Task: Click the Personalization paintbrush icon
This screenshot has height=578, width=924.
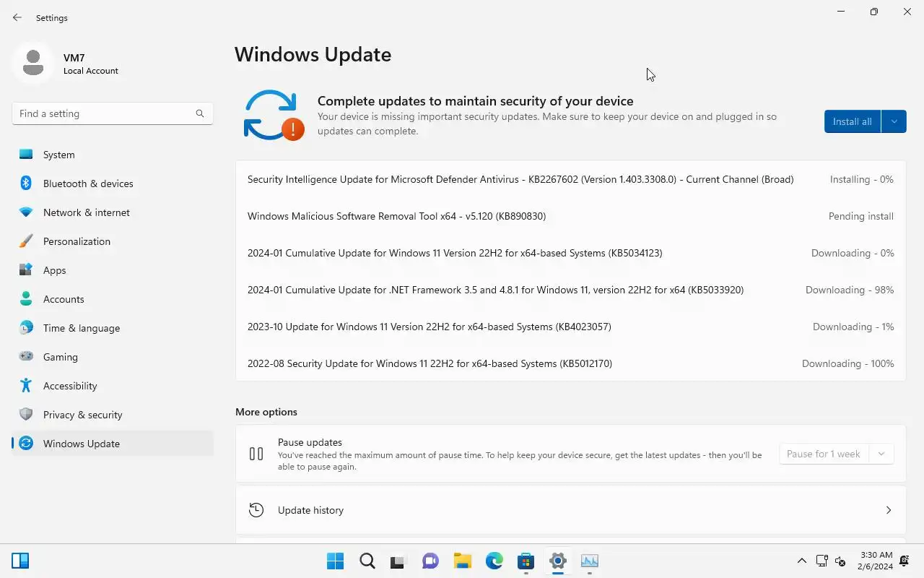Action: click(26, 241)
